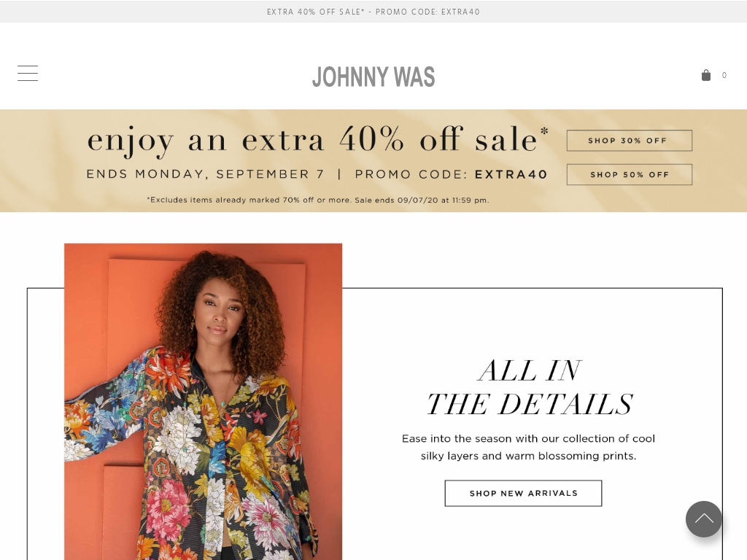Viewport: 747px width, 560px height.
Task: Select the Shop 50% Off button
Action: [630, 175]
